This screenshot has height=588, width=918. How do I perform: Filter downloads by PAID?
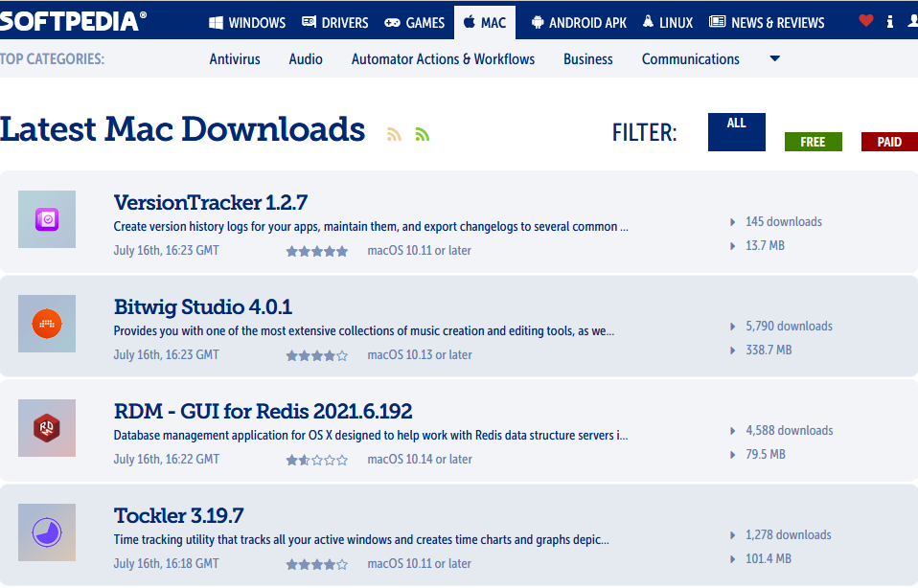[x=889, y=142]
